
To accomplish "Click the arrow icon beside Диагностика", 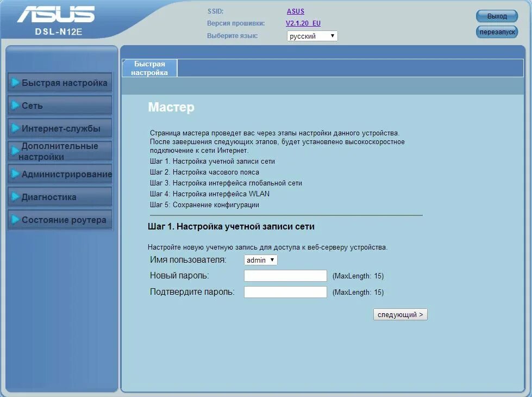I will click(15, 197).
